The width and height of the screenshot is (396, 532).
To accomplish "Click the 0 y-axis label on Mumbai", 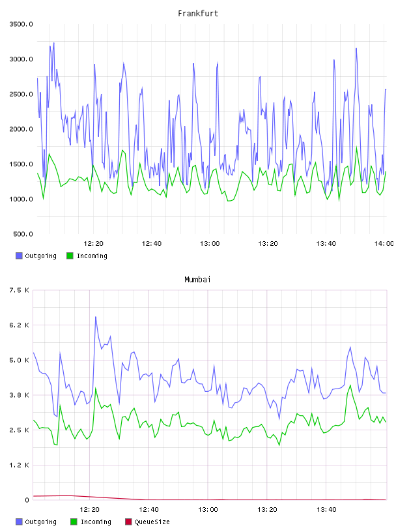I will click(x=27, y=500).
